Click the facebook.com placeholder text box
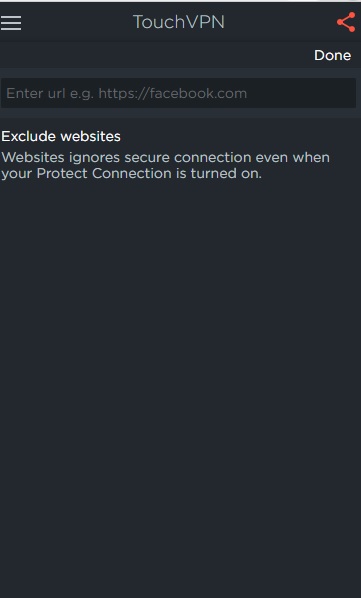 click(x=178, y=93)
